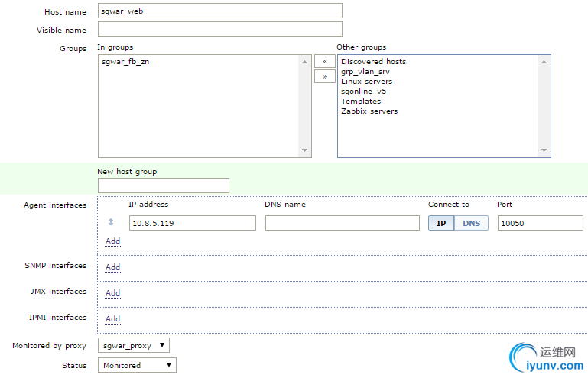The width and height of the screenshot is (588, 378).
Task: Select sgonline_v5 in Other groups
Action: point(363,92)
